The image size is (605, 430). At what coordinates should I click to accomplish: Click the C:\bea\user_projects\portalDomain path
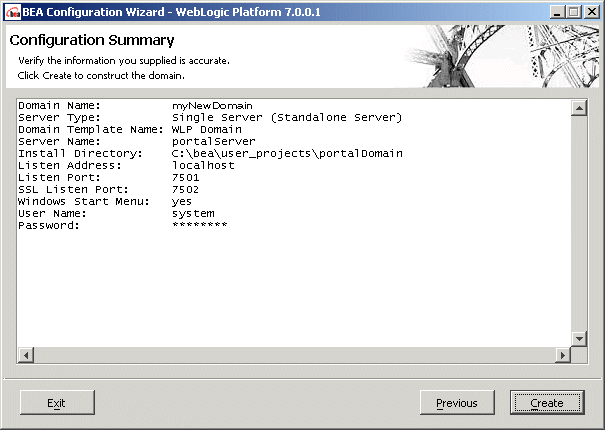pyautogui.click(x=287, y=154)
